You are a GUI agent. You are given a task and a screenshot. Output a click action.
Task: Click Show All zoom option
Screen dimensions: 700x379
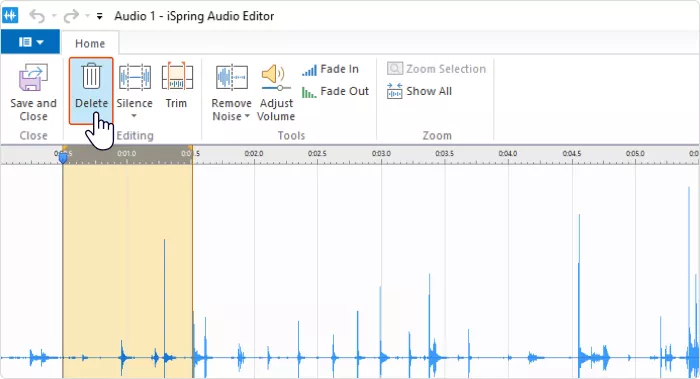point(419,91)
